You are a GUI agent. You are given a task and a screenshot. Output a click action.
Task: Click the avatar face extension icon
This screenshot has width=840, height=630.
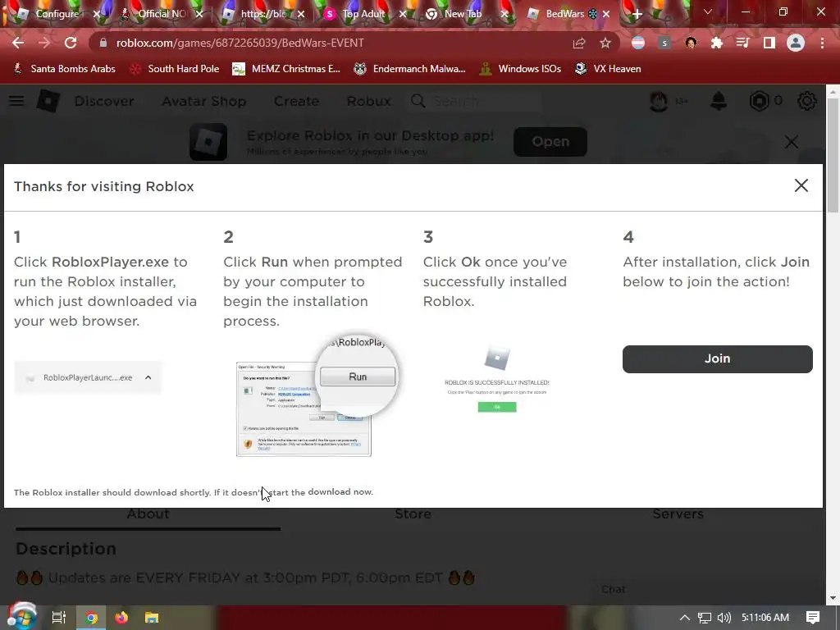click(x=691, y=43)
